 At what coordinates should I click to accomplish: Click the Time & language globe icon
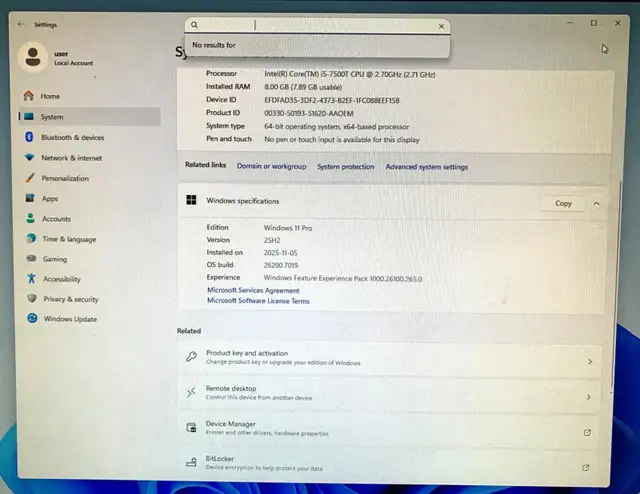point(31,238)
